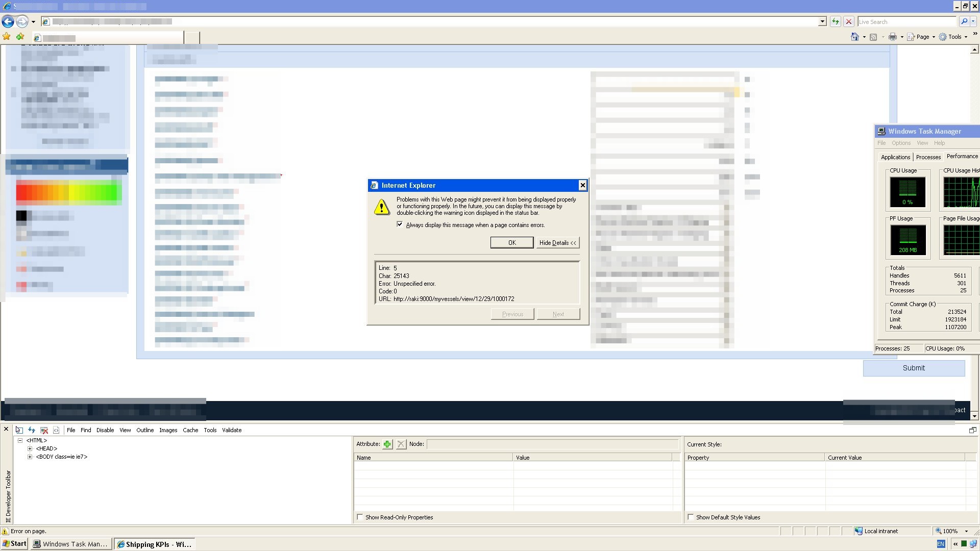
Task: Enable Show Read-Only Properties
Action: point(360,517)
